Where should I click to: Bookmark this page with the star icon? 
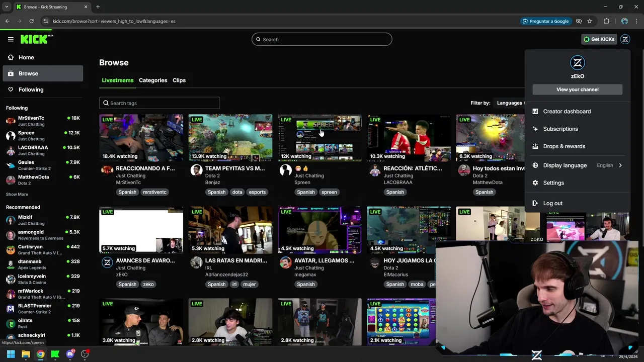[590, 21]
